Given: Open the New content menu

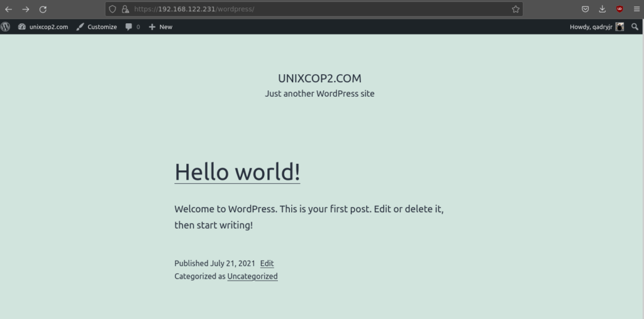Looking at the screenshot, I should pyautogui.click(x=160, y=26).
